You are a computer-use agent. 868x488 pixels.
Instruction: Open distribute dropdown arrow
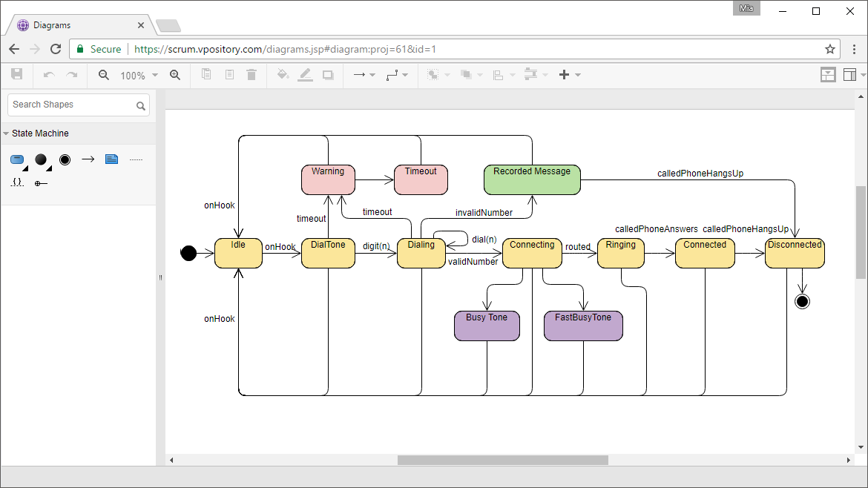pos(545,75)
